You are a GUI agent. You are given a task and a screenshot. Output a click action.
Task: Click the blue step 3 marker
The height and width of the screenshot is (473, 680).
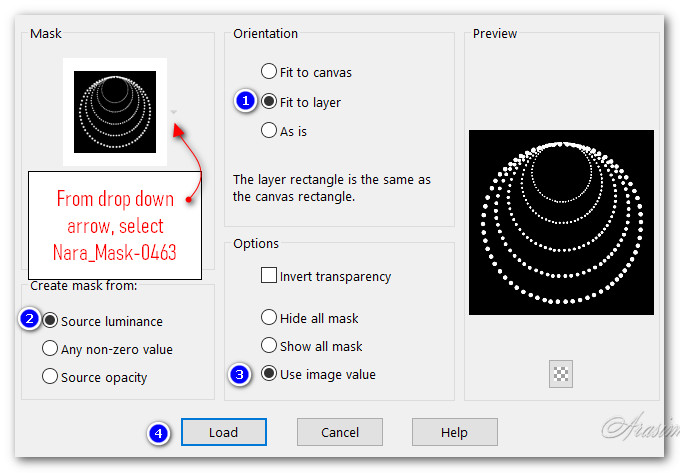[x=239, y=375]
